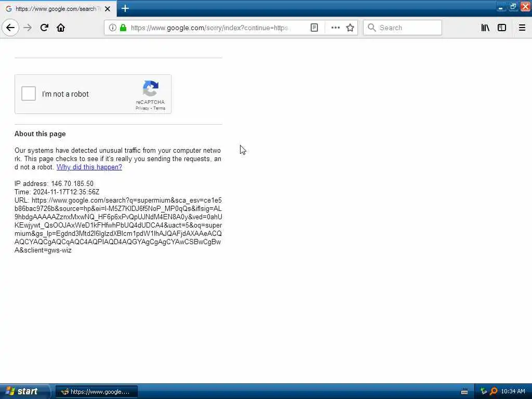Click the search magnifier icon in Search box
Screen dimensions: 532x399
point(372,28)
